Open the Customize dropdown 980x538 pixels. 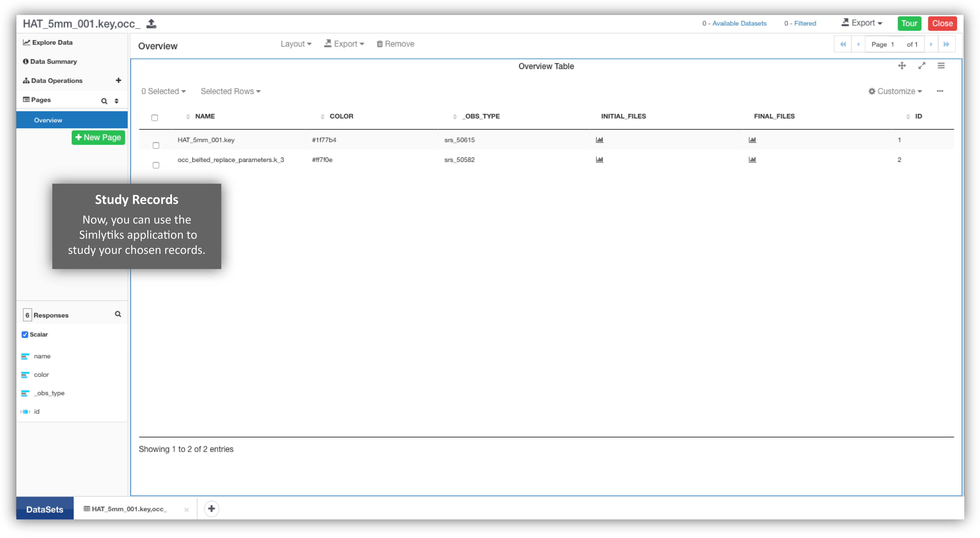895,91
